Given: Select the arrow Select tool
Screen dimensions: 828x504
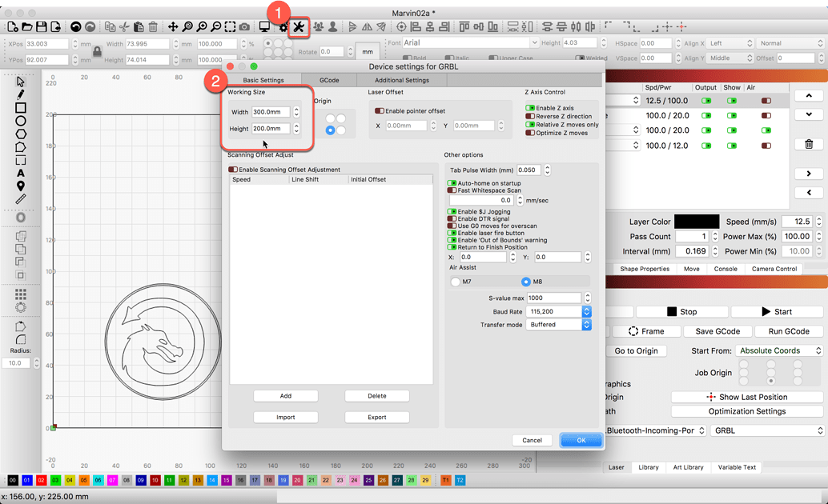Looking at the screenshot, I should point(21,82).
